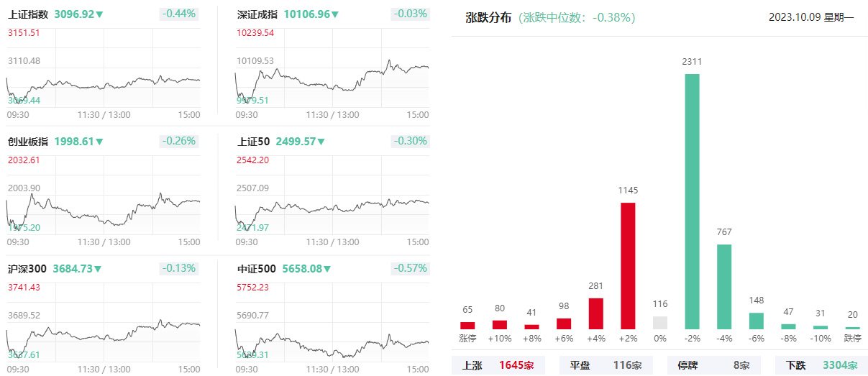Viewport: 868px width, 376px height.
Task: Click the down arrow beside 上证指数 3096.92
Action: point(99,14)
